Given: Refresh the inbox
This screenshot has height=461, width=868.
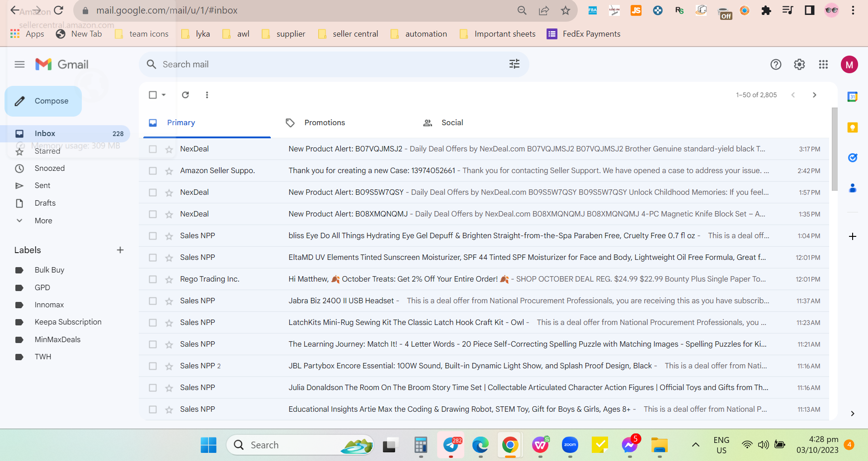Looking at the screenshot, I should point(185,95).
